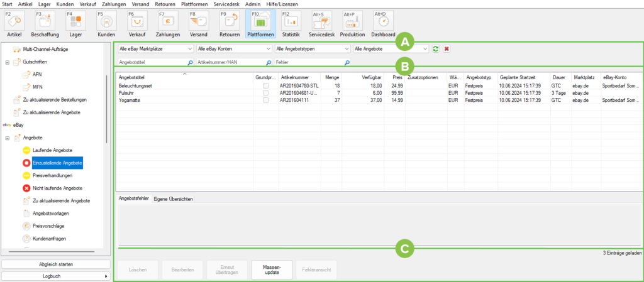Toggle Grundpreis checkbox for Pulsuhr
Screen dimensions: 644x282
coord(265,92)
